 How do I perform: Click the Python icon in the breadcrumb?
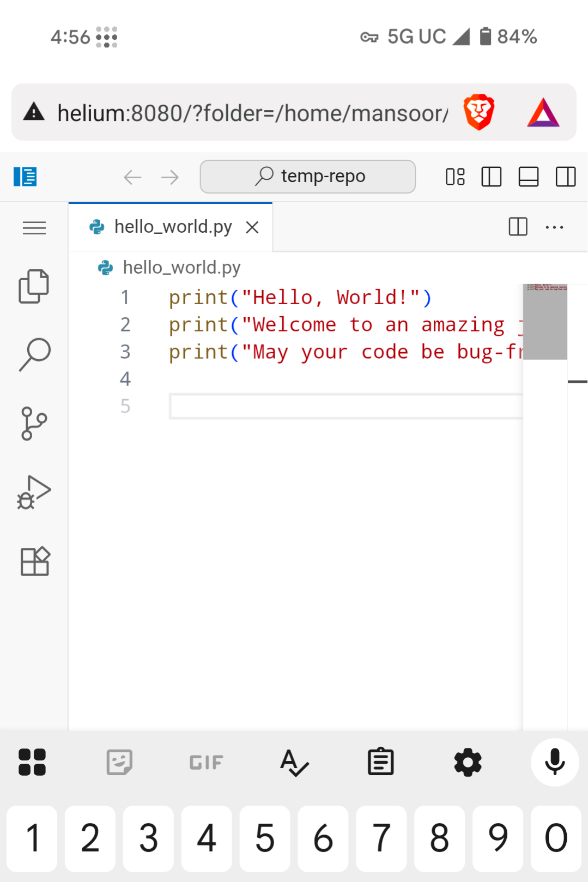click(x=105, y=268)
